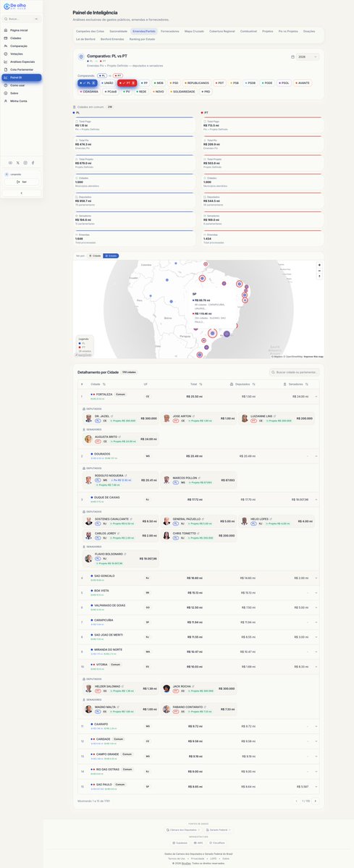Open Comparação in the sidebar
Image resolution: width=354 pixels, height=868 pixels.
[x=21, y=46]
